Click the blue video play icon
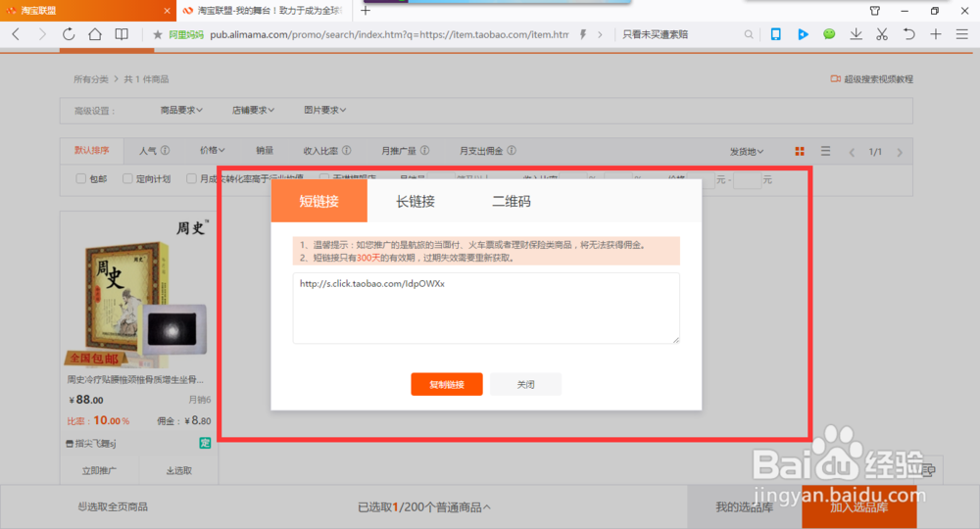 pyautogui.click(x=803, y=34)
